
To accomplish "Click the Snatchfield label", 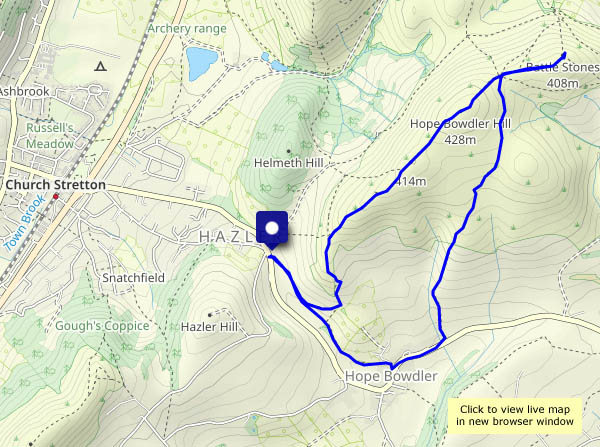I will (x=133, y=277).
